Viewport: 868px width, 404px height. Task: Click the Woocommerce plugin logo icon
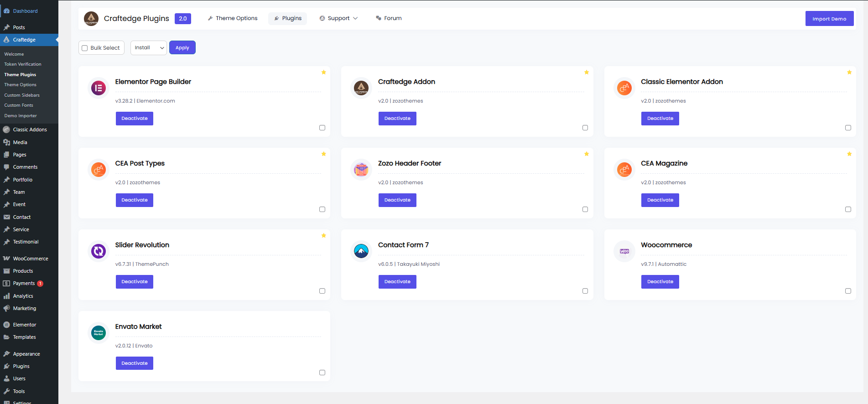pos(624,251)
